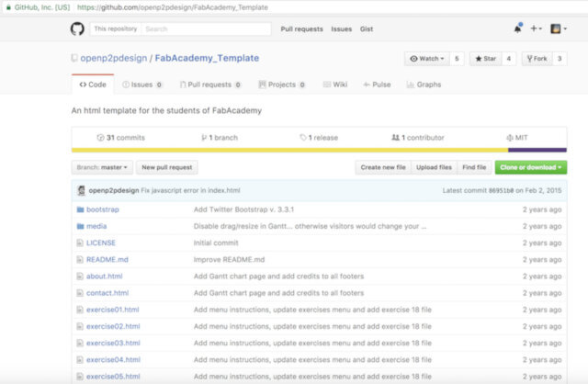
Task: Click Gist in top navigation bar
Action: click(367, 28)
